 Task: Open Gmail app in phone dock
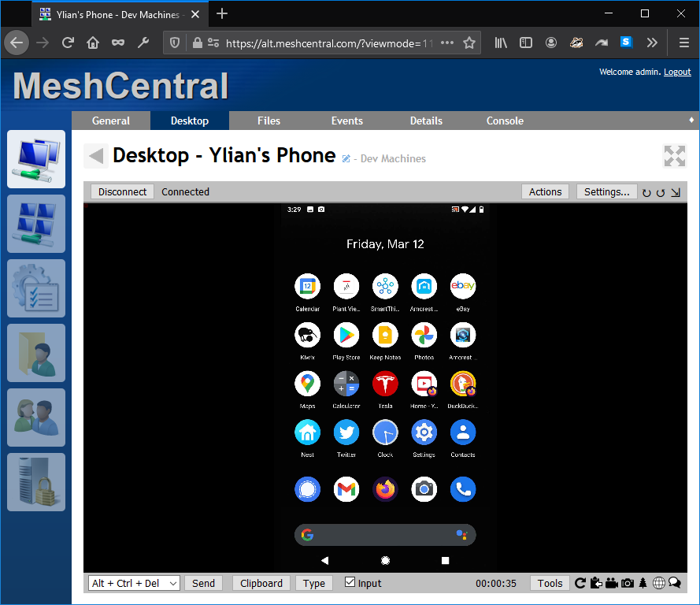(346, 489)
